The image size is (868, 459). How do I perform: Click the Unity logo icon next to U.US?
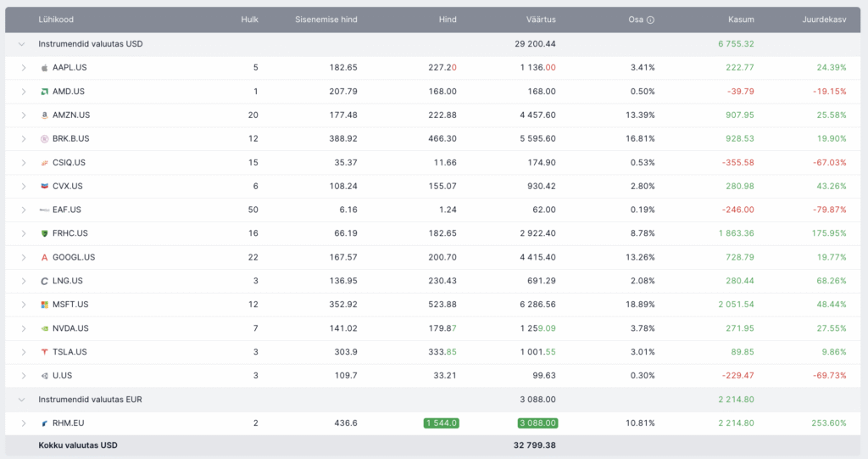coord(44,376)
